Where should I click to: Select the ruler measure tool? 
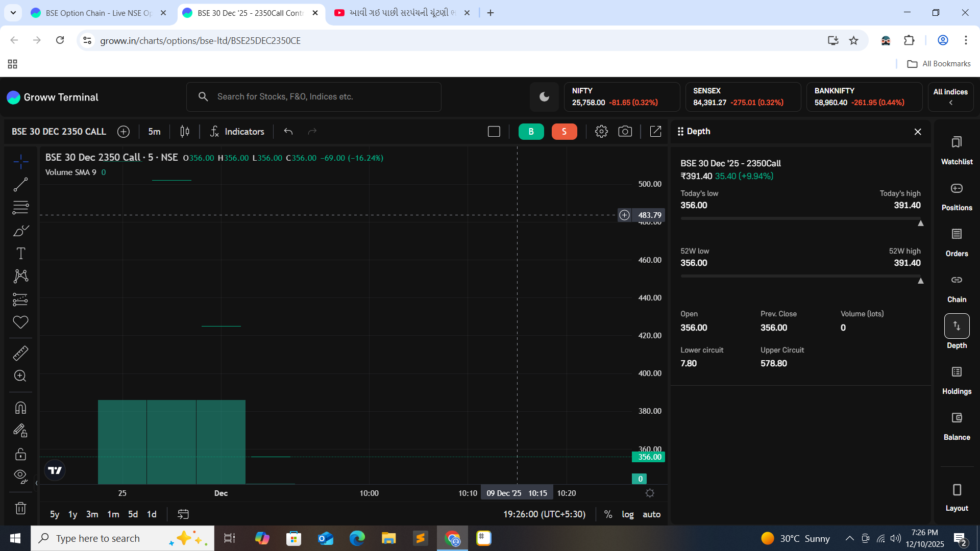(x=20, y=353)
